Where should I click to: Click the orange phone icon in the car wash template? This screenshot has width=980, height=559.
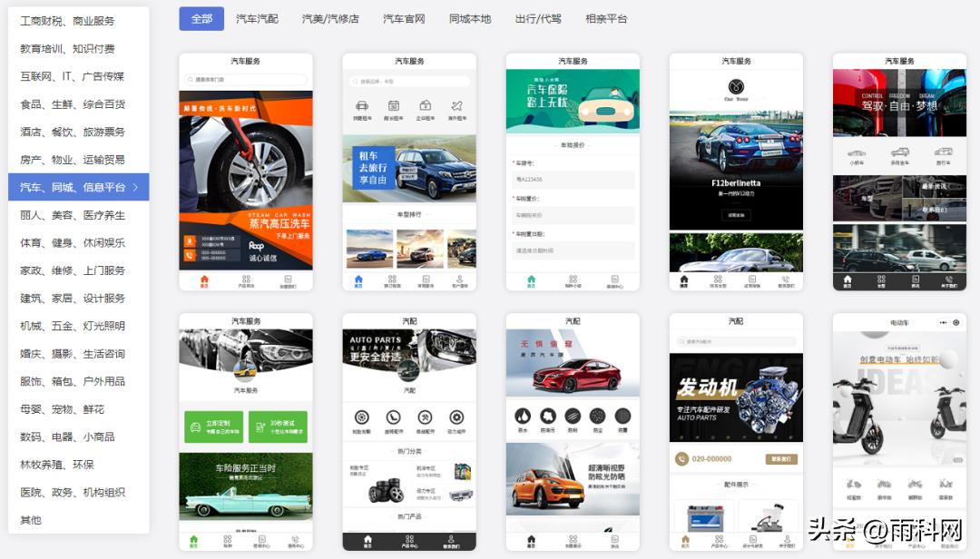[190, 255]
